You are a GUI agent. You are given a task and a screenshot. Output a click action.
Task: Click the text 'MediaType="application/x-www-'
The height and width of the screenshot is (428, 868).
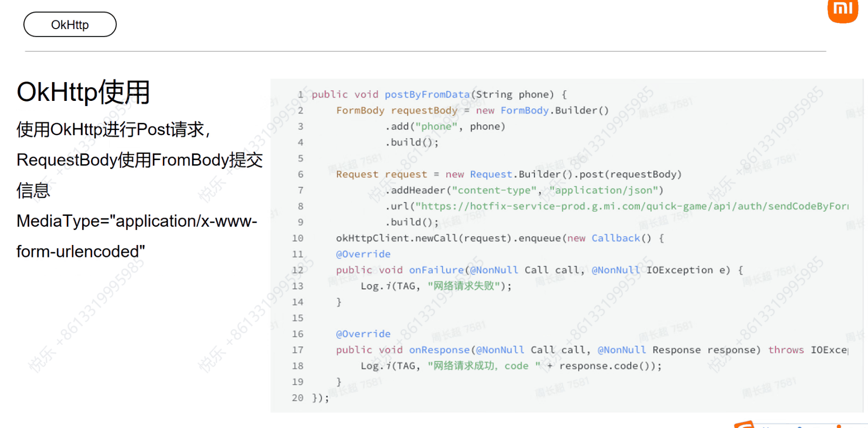137,221
